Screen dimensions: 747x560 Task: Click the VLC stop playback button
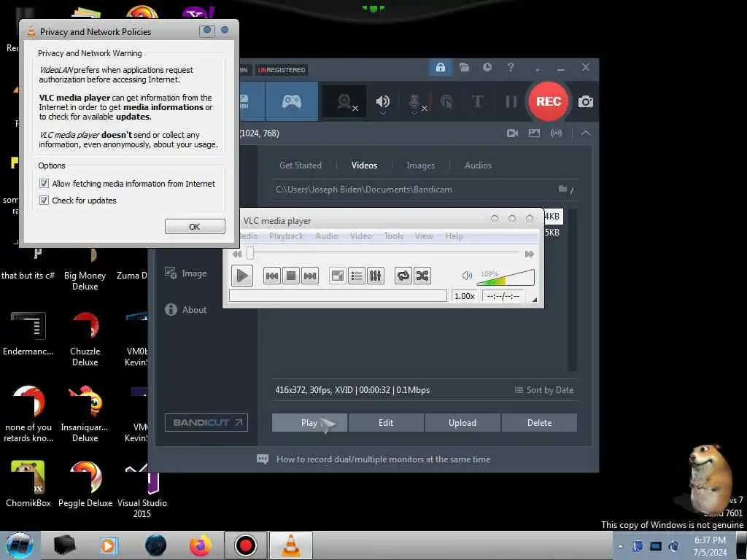(290, 276)
